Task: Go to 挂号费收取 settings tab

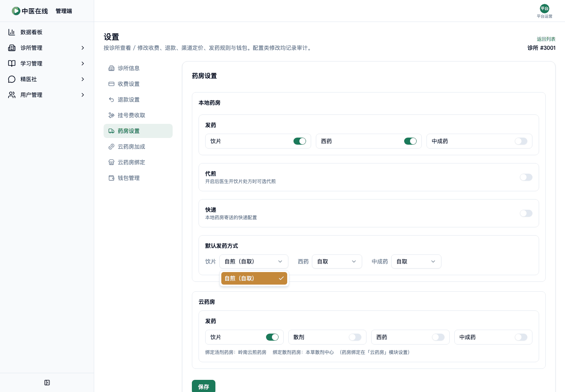Action: click(x=138, y=115)
